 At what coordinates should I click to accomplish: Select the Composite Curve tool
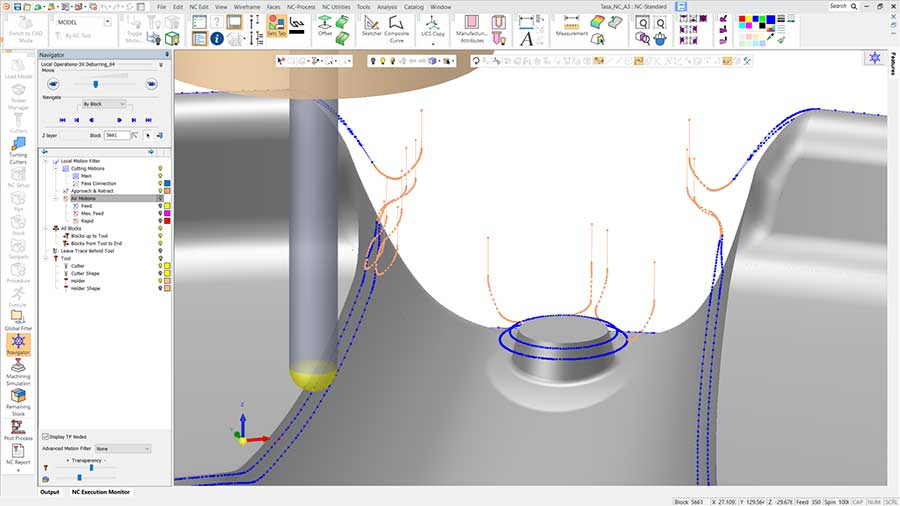[397, 26]
